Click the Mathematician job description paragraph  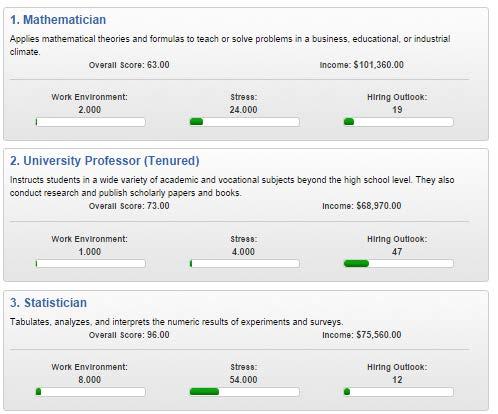pyautogui.click(x=230, y=45)
